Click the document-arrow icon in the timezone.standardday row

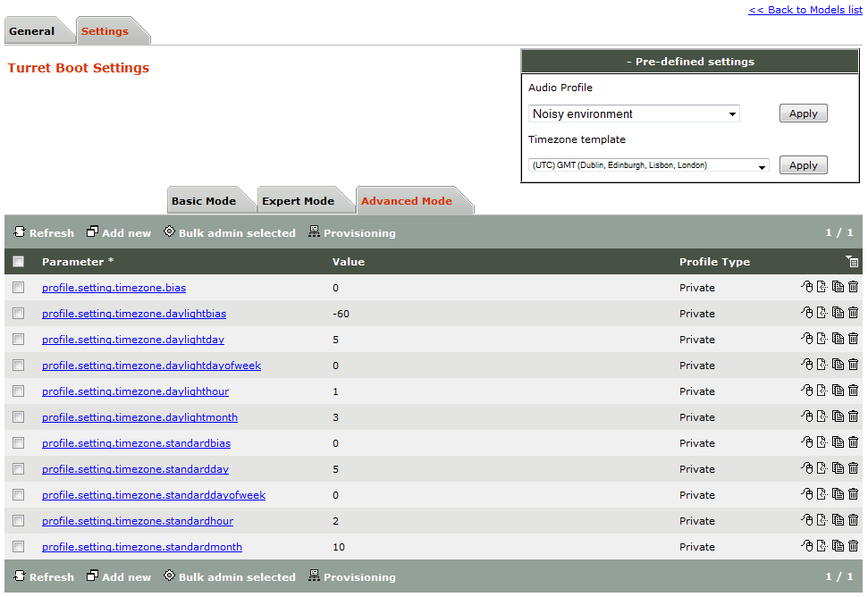coord(822,468)
